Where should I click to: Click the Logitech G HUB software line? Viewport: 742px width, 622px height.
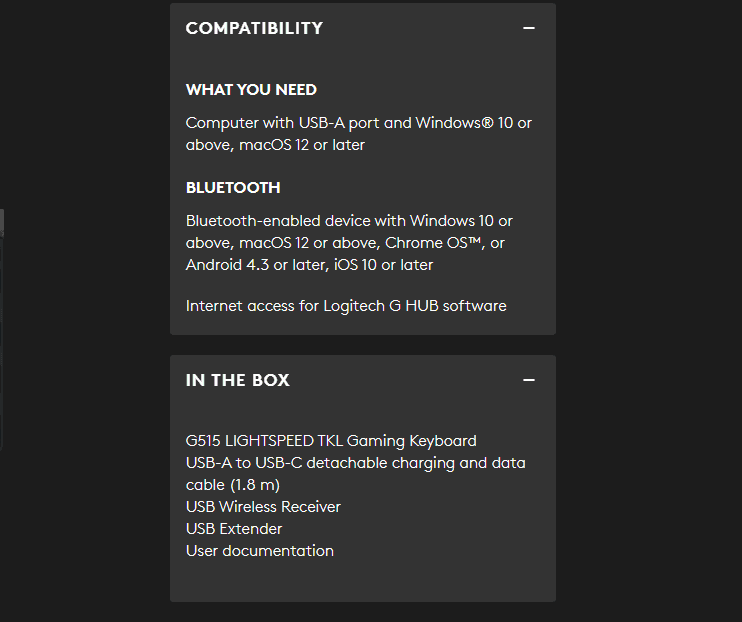[x=346, y=306]
